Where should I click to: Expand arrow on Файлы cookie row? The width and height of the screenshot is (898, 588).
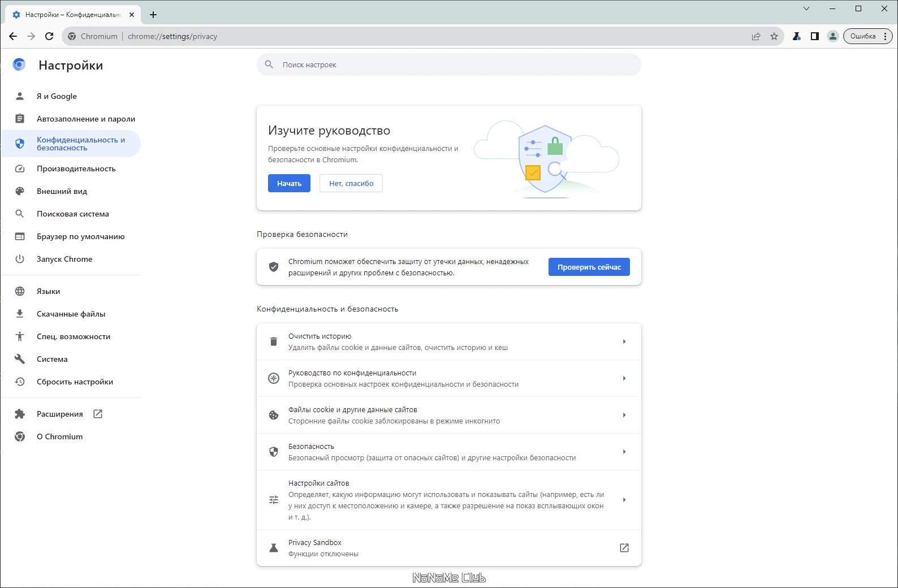tap(624, 415)
